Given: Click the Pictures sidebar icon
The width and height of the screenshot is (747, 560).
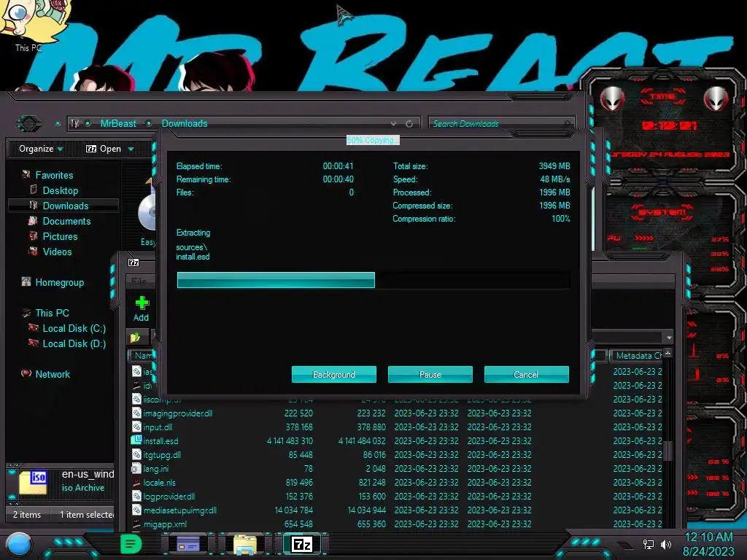Looking at the screenshot, I should tap(34, 236).
